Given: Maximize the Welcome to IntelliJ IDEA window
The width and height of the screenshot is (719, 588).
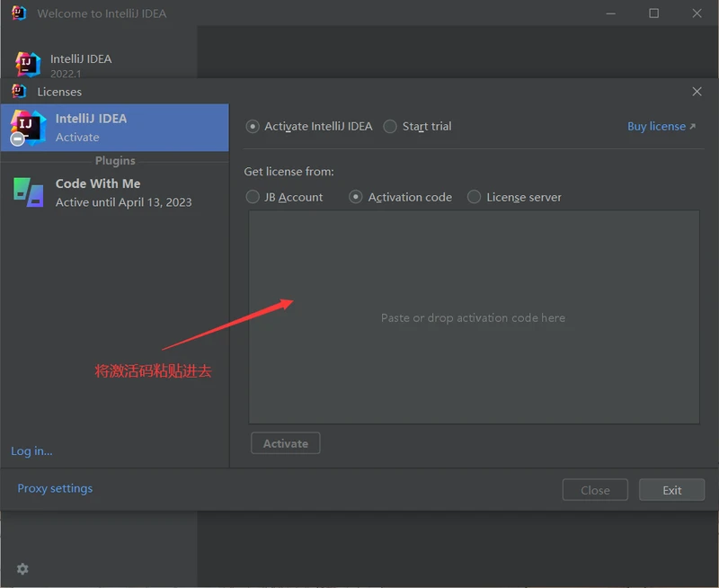Looking at the screenshot, I should [x=653, y=13].
